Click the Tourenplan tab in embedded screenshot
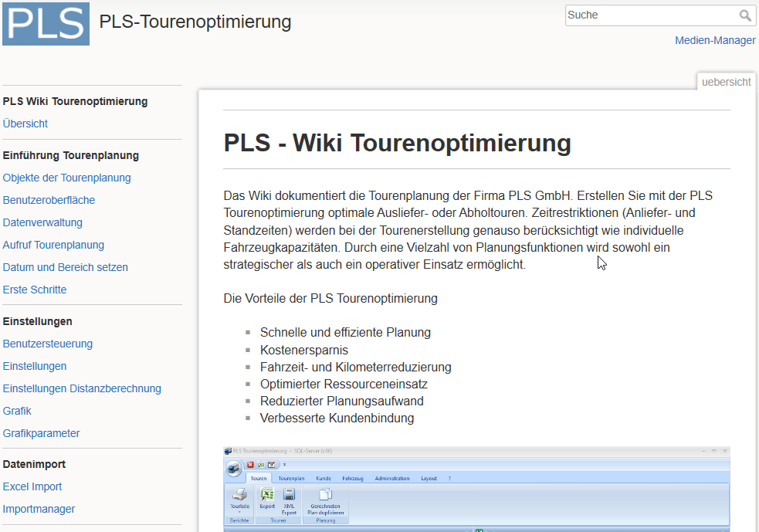The height and width of the screenshot is (532, 759). [x=291, y=479]
